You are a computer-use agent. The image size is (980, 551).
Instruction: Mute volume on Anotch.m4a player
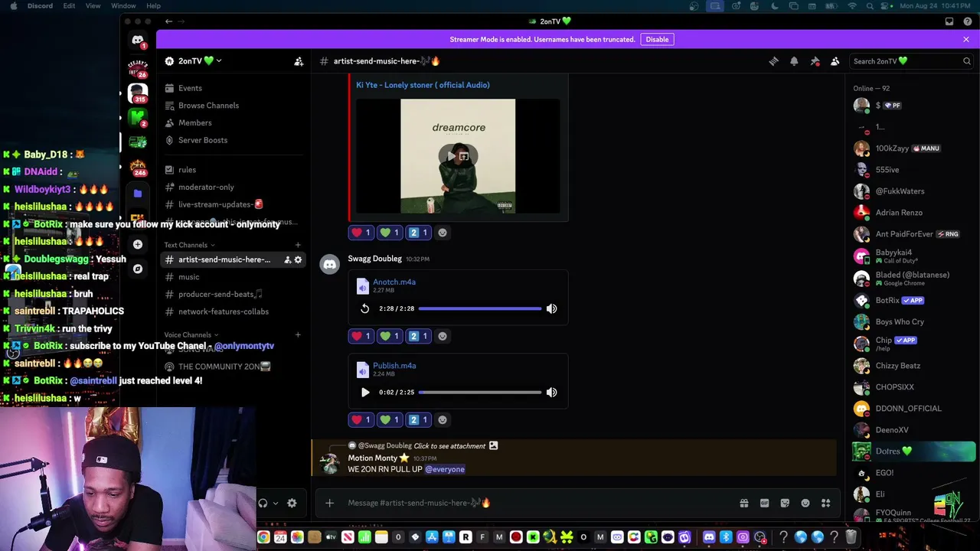pyautogui.click(x=551, y=308)
